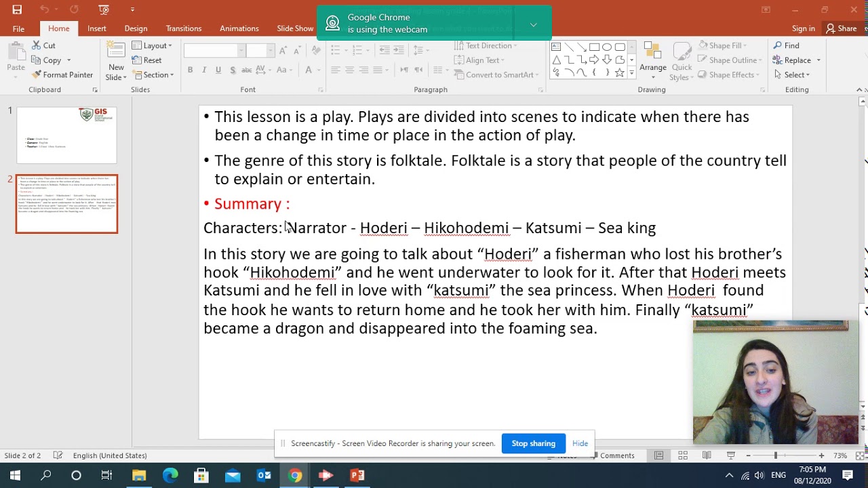Clear all formatting icon
The height and width of the screenshot is (488, 868).
(317, 50)
